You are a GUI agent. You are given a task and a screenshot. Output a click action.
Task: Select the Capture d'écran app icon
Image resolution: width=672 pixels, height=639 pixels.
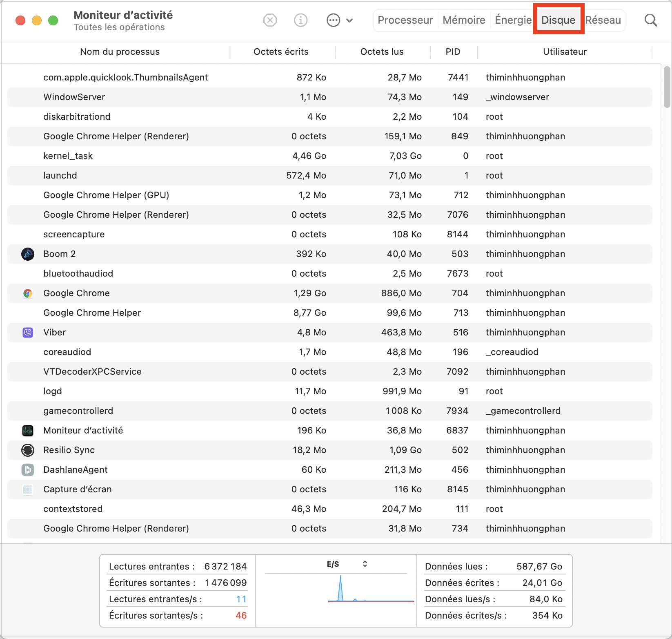pyautogui.click(x=28, y=489)
